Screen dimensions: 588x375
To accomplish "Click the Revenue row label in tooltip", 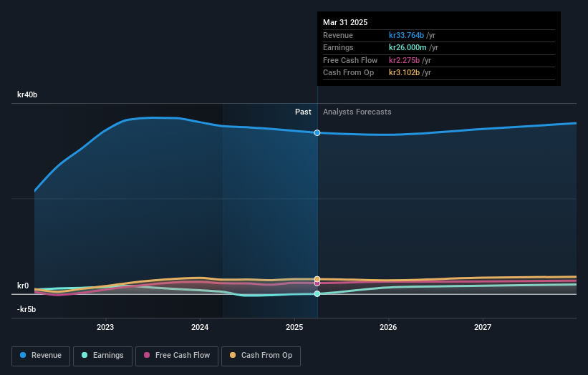I will pyautogui.click(x=338, y=35).
